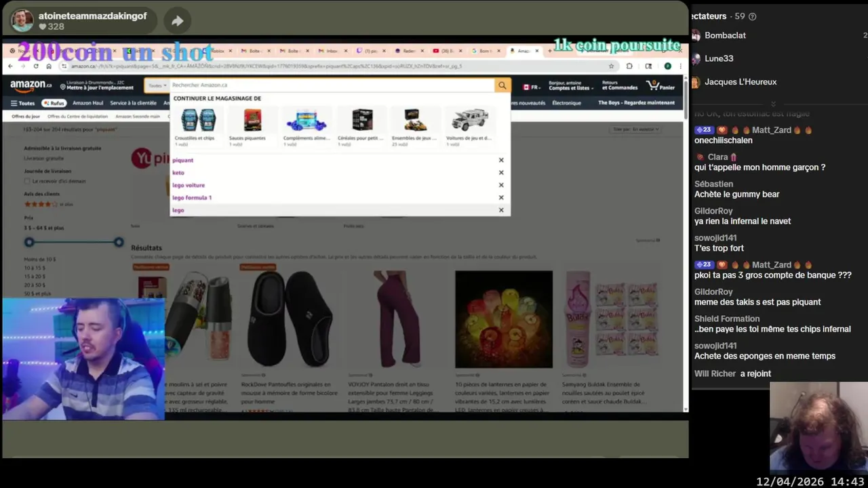Screen dimensions: 868x488
Task: Open the FR language flag dropdown
Action: coord(531,87)
